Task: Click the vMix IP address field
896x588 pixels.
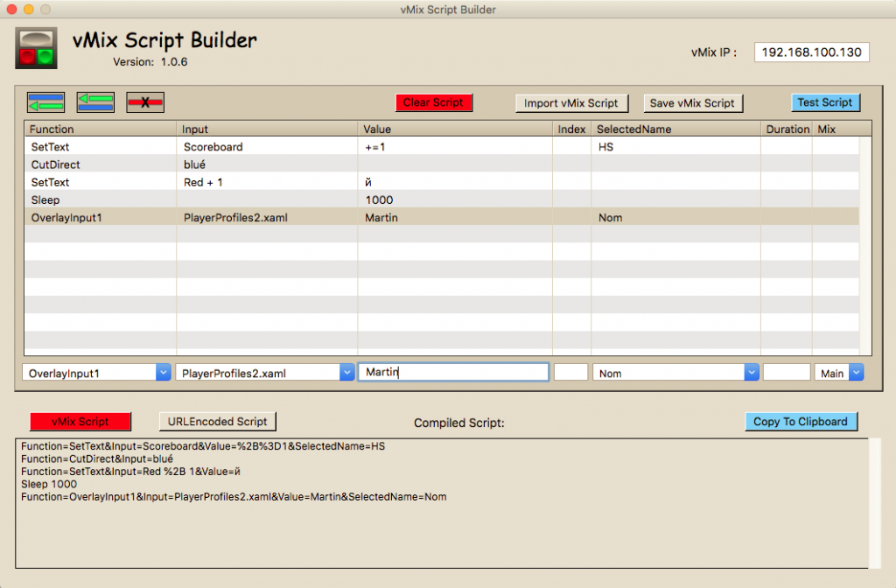Action: pos(811,52)
